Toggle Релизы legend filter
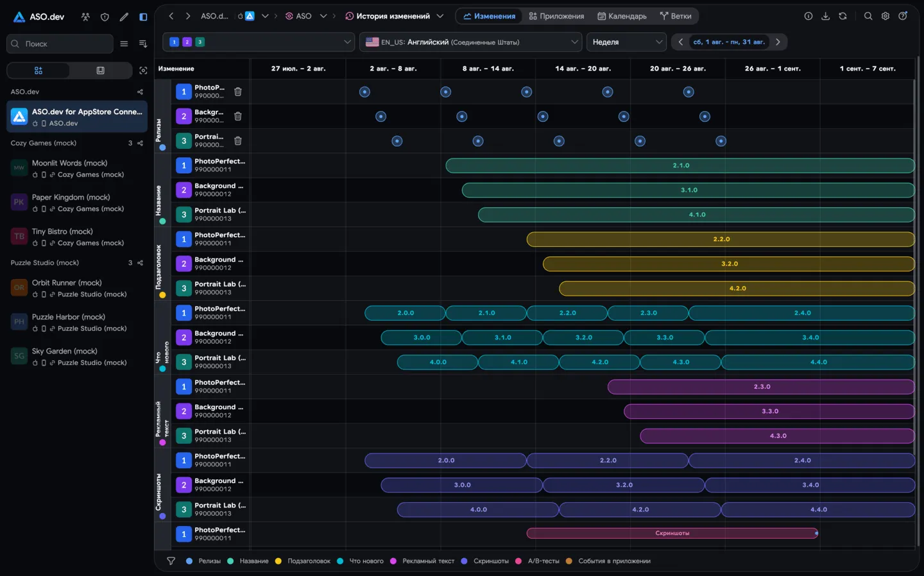 (x=203, y=561)
